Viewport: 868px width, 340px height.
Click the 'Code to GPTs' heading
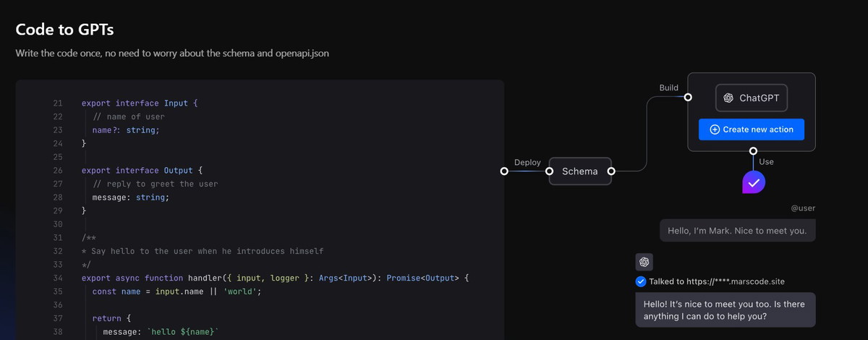(x=65, y=30)
